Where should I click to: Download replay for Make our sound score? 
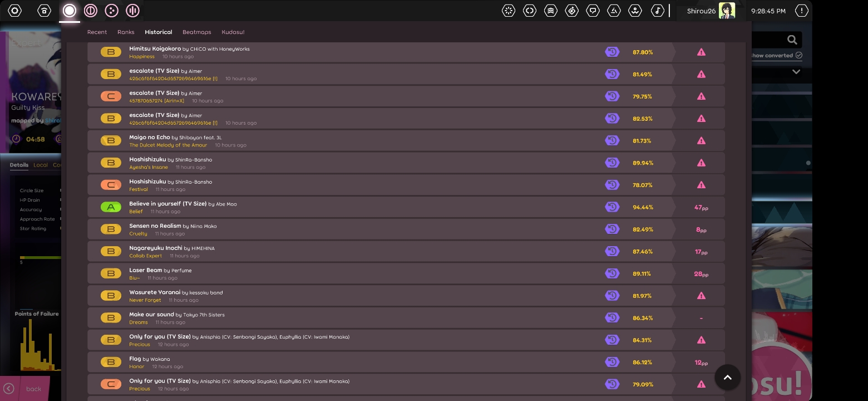click(612, 317)
